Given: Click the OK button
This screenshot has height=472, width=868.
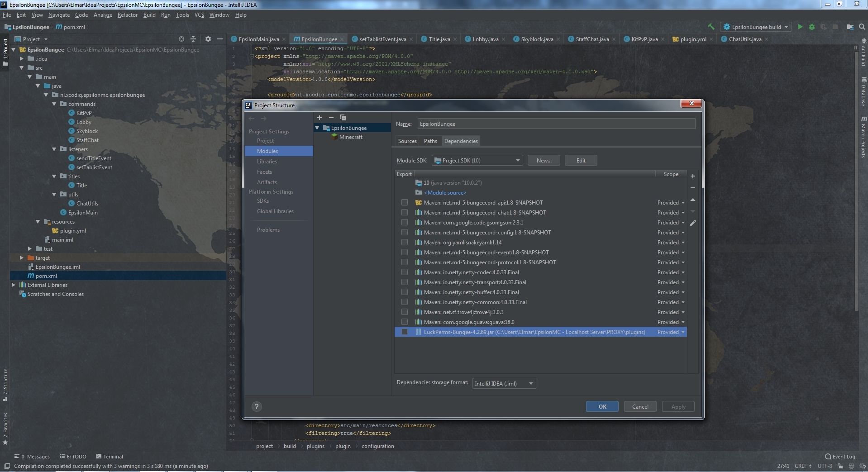Looking at the screenshot, I should click(602, 406).
